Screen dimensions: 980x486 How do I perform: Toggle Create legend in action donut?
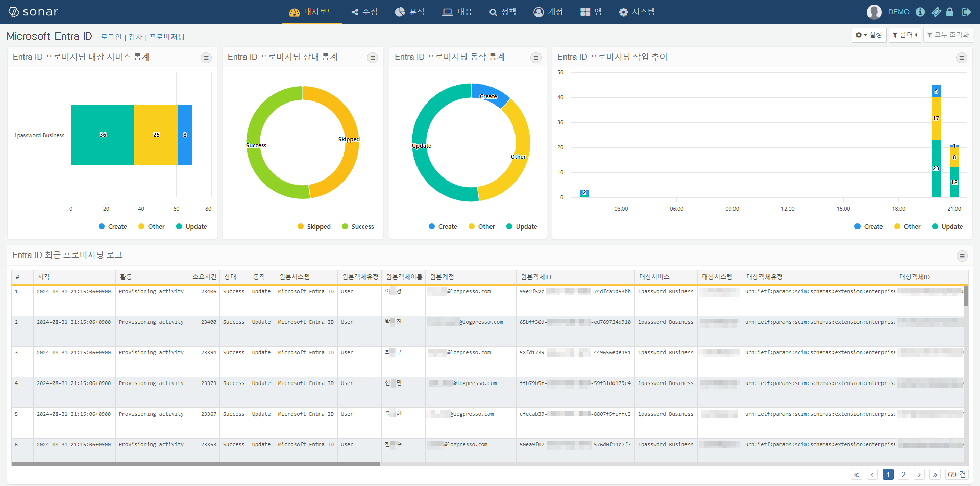(443, 226)
